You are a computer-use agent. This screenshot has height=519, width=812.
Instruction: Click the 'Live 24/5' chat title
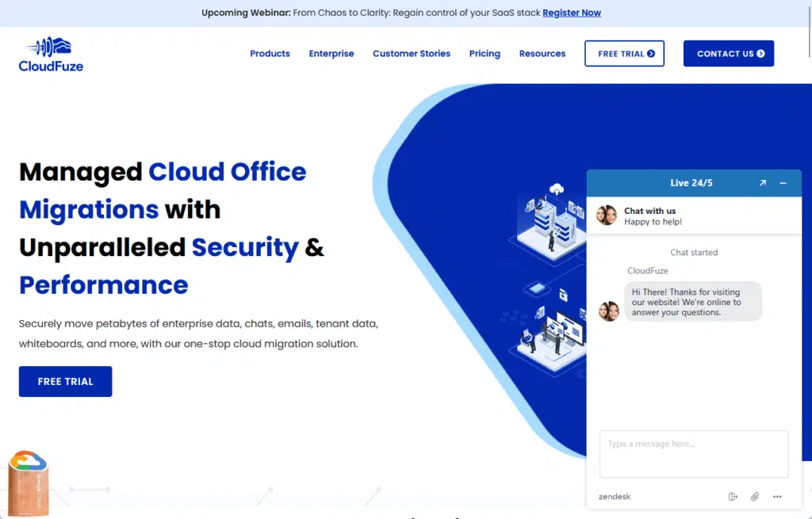[x=691, y=183]
